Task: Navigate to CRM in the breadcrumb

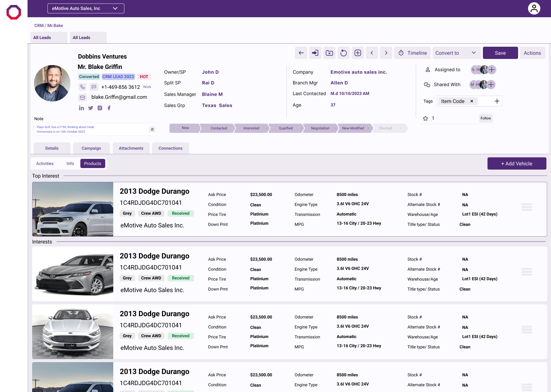Action: tap(39, 26)
